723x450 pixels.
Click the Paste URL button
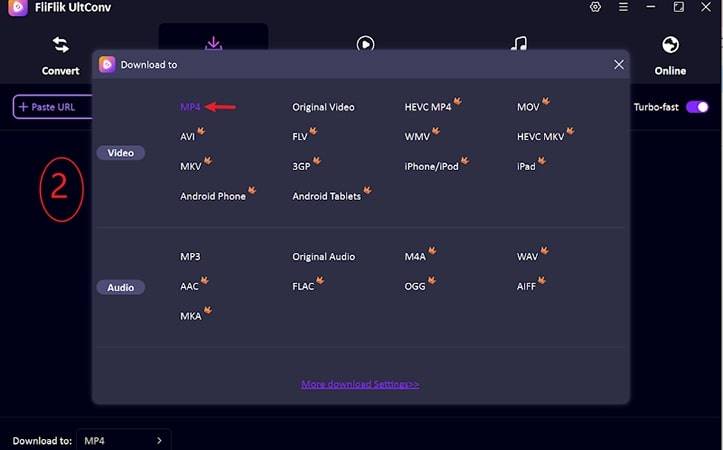click(x=53, y=107)
